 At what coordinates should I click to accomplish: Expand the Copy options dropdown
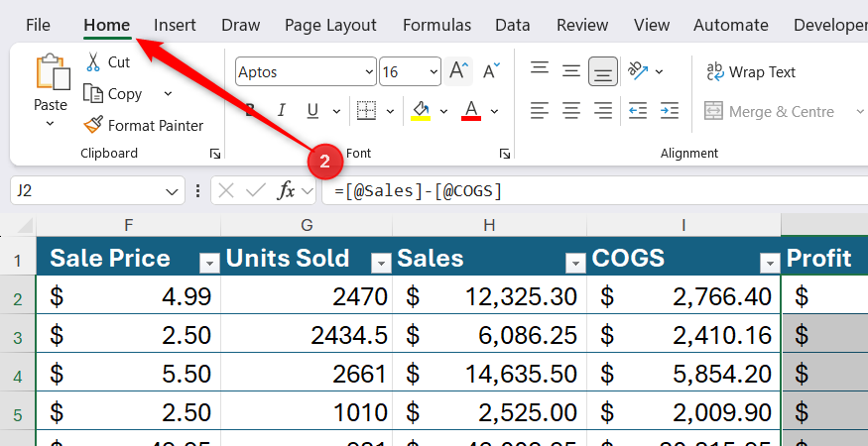coord(169,94)
